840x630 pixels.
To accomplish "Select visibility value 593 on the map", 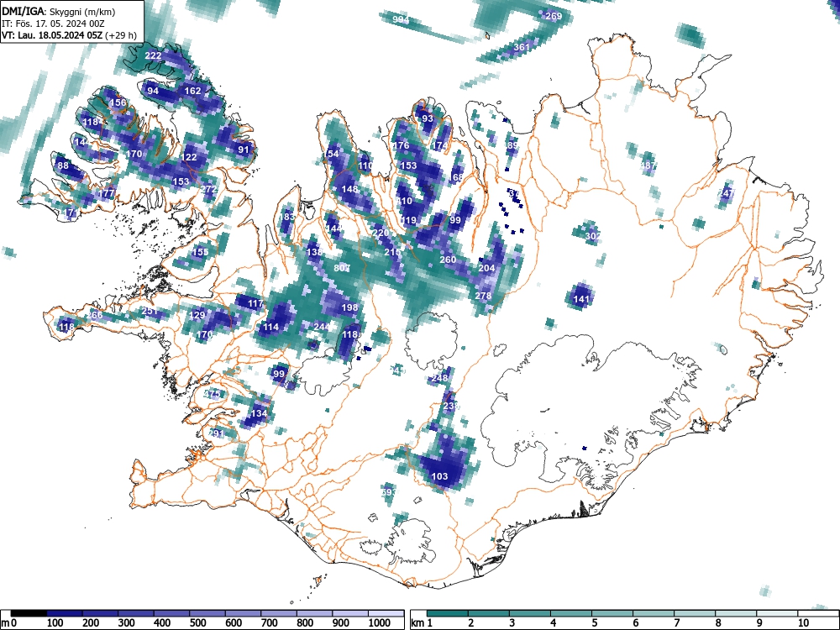I will [389, 491].
